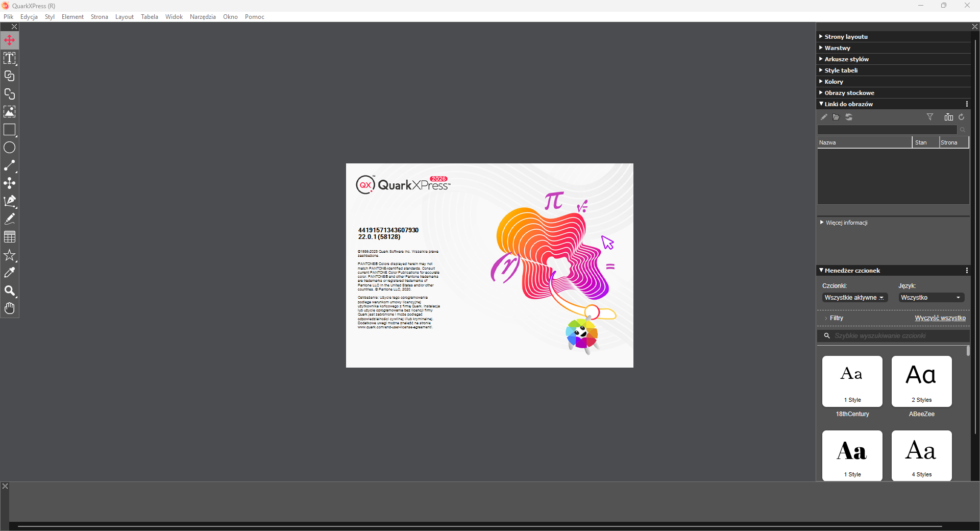Sort image links by Strona column header
The width and height of the screenshot is (980, 531).
click(x=954, y=142)
